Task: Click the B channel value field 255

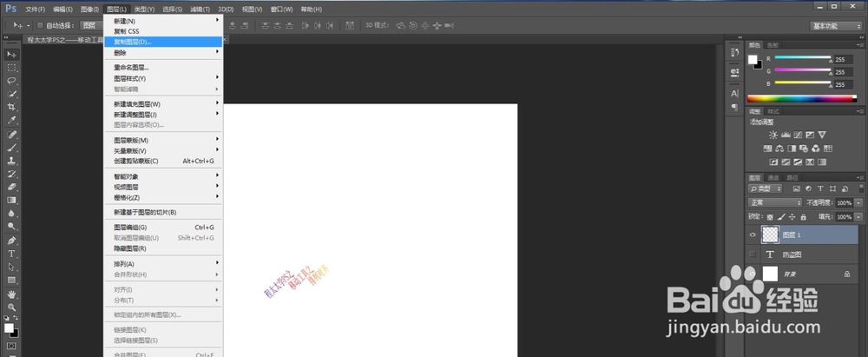Action: click(843, 85)
